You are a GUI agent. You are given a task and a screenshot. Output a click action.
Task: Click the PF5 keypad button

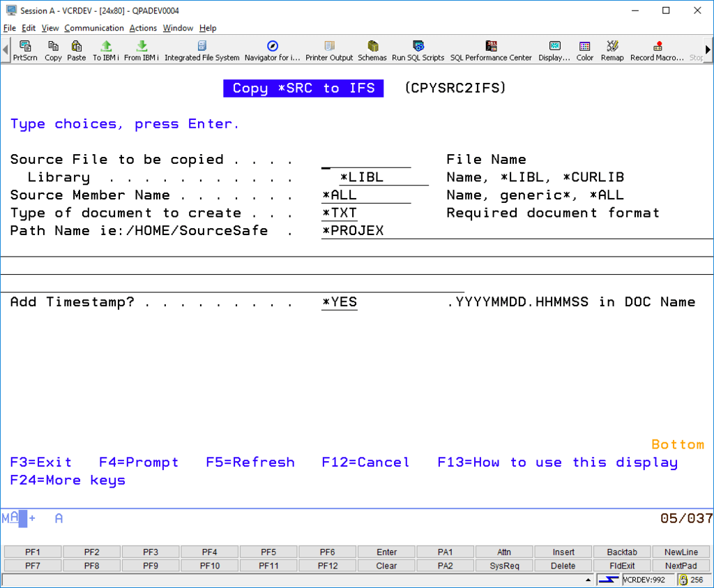click(268, 552)
